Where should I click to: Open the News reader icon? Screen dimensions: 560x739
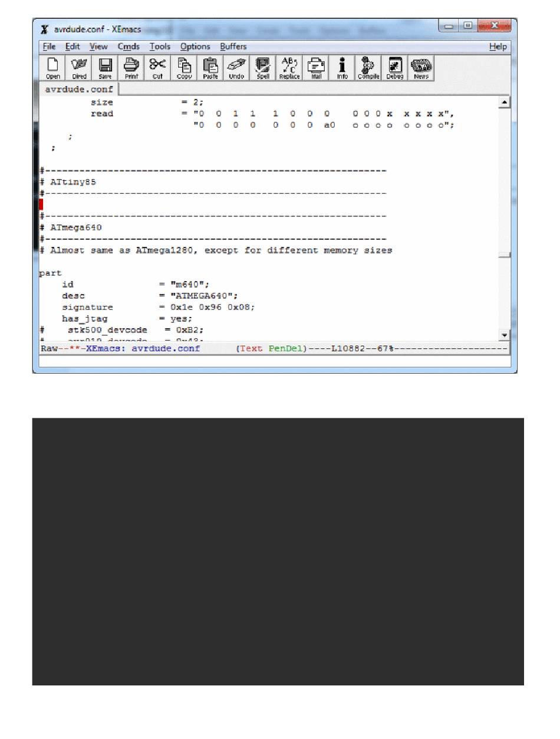coord(421,68)
